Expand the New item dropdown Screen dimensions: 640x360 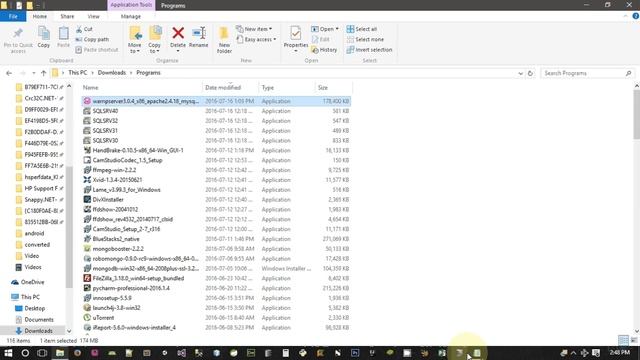click(254, 29)
